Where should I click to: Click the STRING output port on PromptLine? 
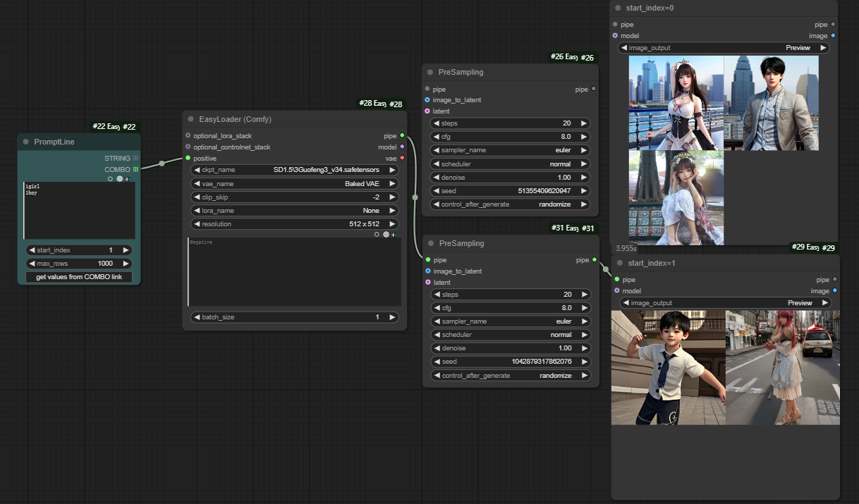(x=135, y=159)
